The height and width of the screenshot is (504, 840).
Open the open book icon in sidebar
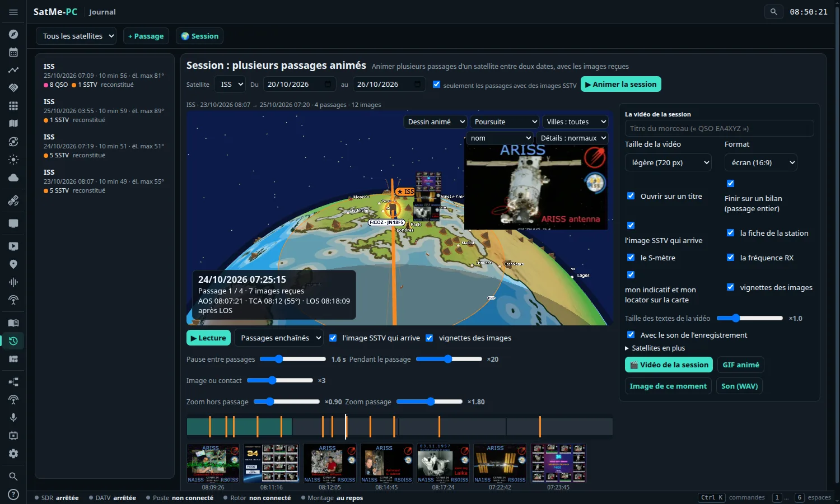pyautogui.click(x=13, y=323)
